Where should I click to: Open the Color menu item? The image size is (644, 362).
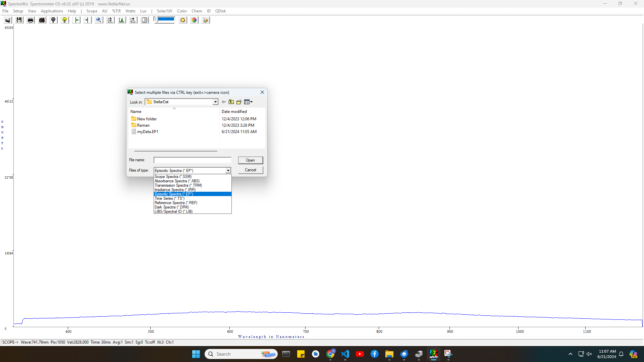(x=182, y=11)
